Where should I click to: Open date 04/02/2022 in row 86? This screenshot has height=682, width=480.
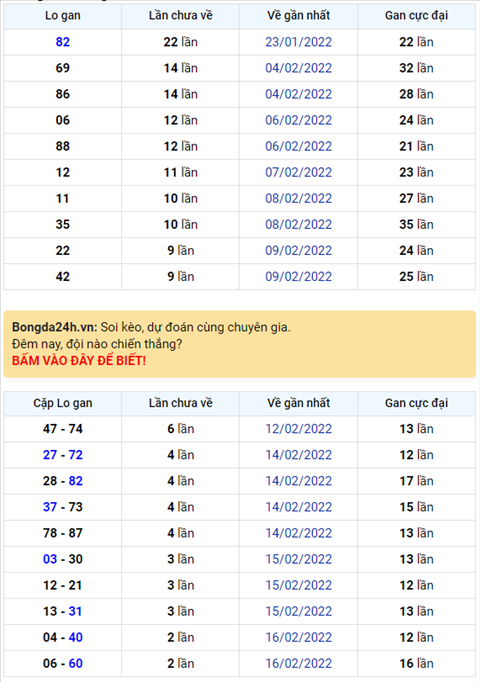point(299,94)
